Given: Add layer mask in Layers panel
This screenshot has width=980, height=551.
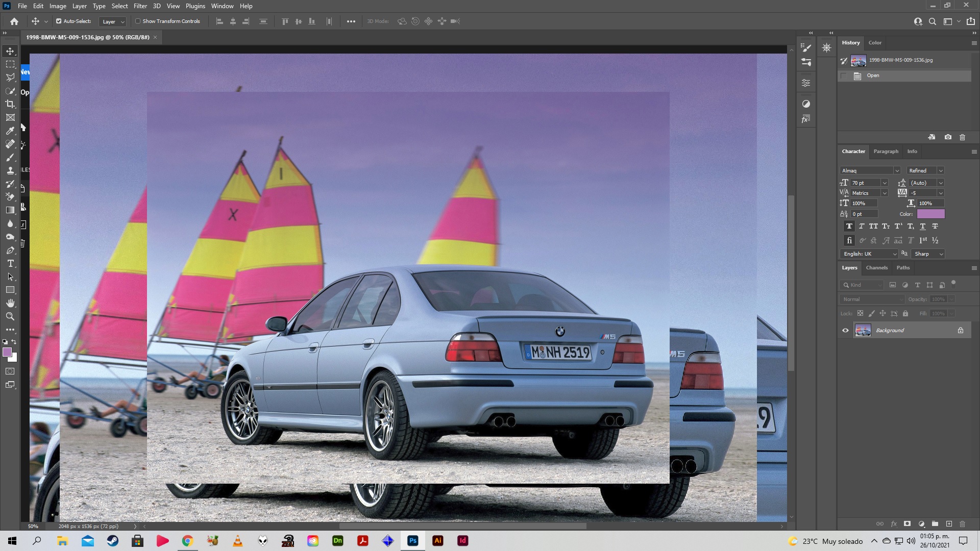Looking at the screenshot, I should tap(907, 524).
